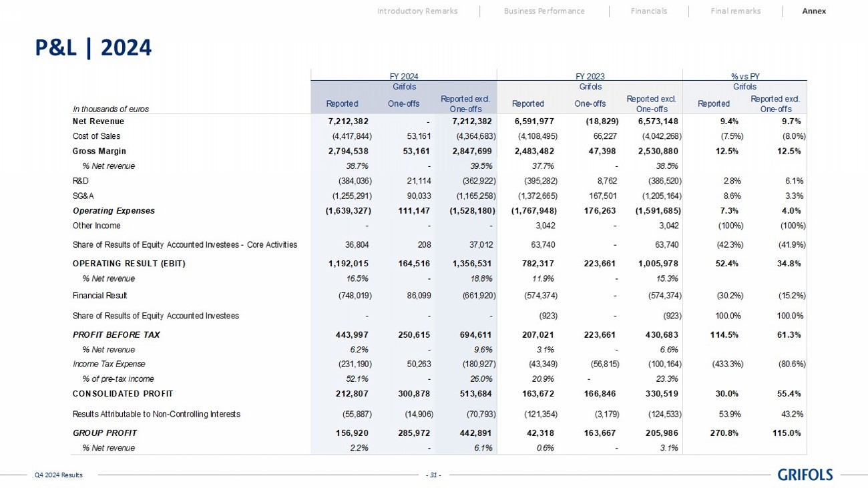Select the FY 2024 column group header
This screenshot has width=868, height=488.
[x=404, y=77]
